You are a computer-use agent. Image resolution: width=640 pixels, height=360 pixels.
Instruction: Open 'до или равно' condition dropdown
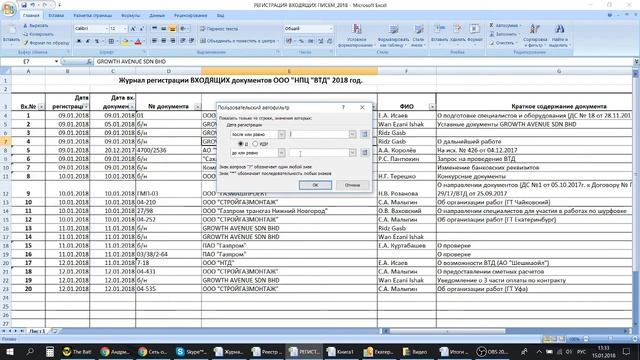[x=281, y=153]
